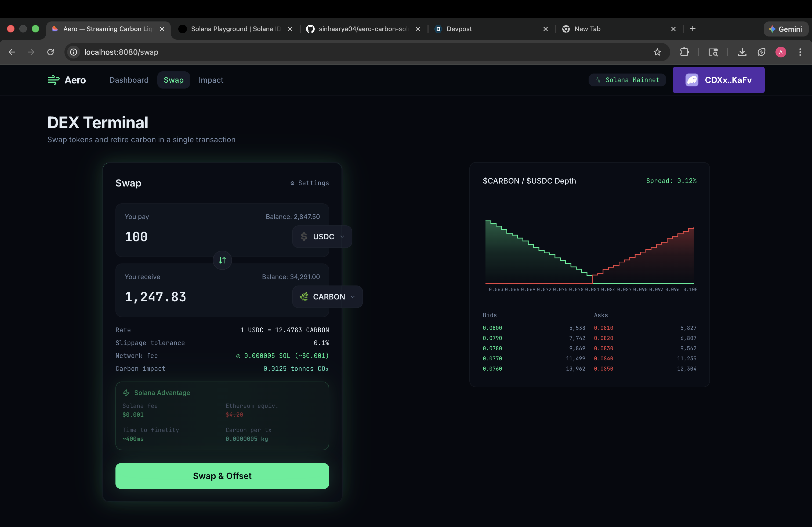The image size is (812, 527).
Task: Open the Chrome three-dot menu
Action: (x=800, y=52)
